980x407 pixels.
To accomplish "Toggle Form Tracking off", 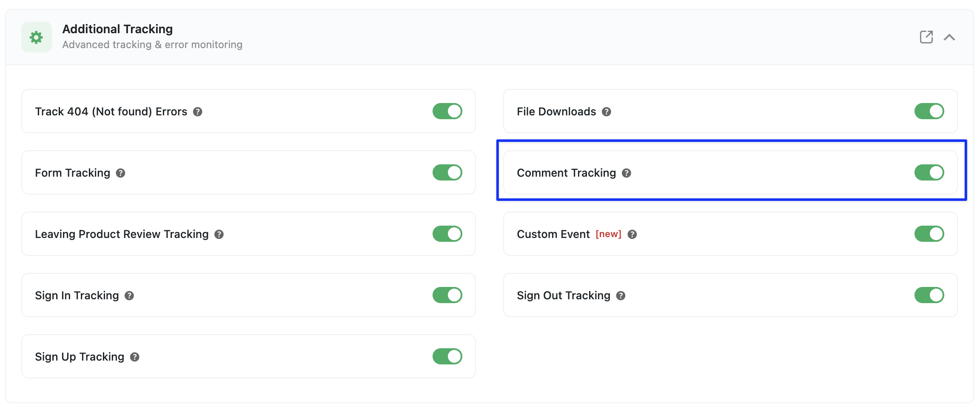I will [447, 172].
